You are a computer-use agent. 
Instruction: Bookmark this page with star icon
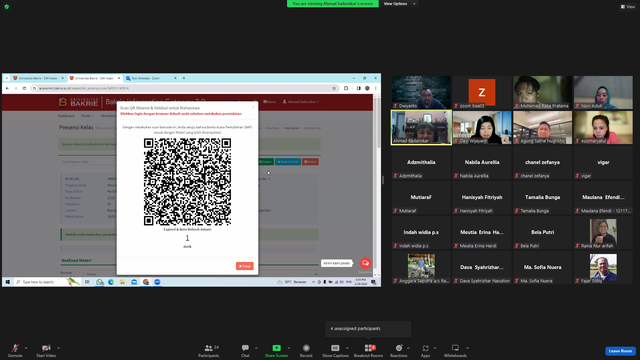[x=334, y=88]
